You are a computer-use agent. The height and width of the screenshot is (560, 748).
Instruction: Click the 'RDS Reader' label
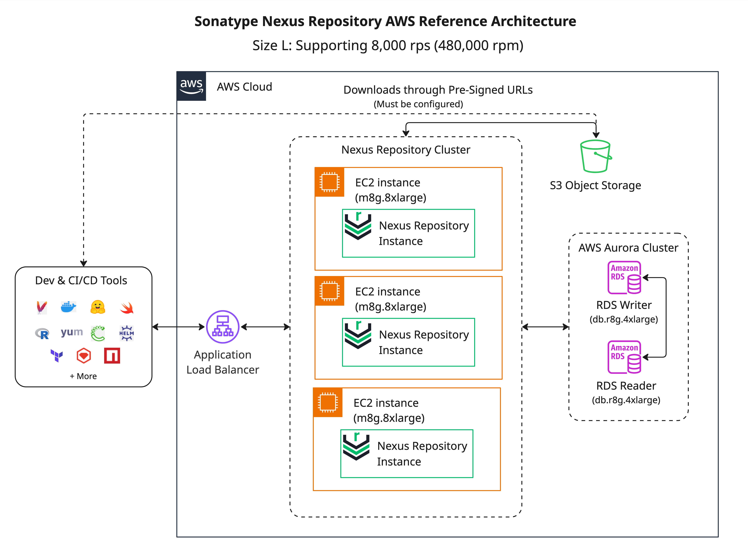tap(626, 386)
